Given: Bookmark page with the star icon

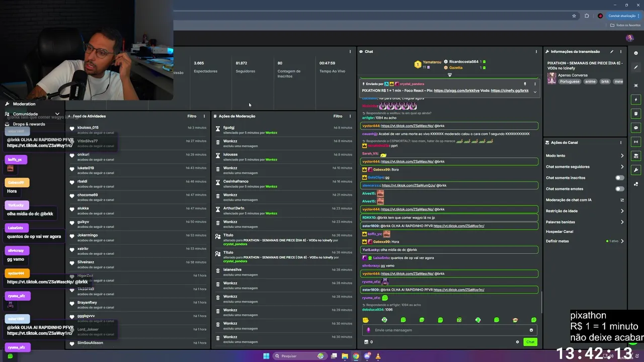Looking at the screenshot, I should click(x=574, y=16).
